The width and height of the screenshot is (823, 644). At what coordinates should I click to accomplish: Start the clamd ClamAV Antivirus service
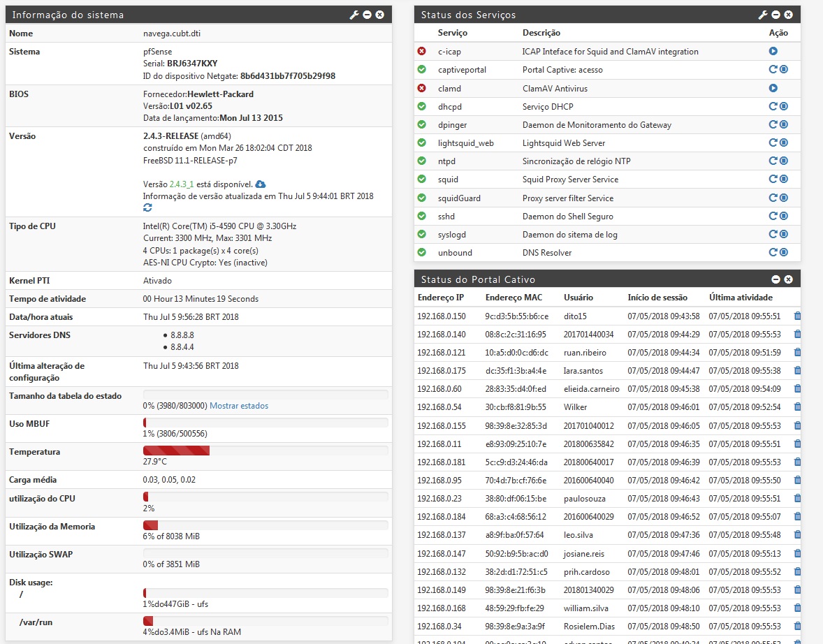[773, 89]
